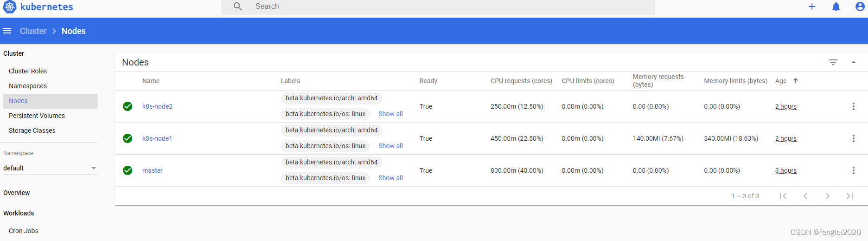Open the k8s-node1 node link

click(x=157, y=138)
